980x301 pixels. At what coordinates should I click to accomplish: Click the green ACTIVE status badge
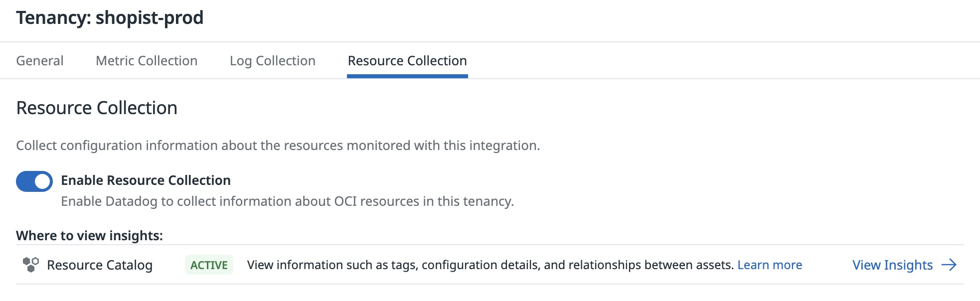209,265
